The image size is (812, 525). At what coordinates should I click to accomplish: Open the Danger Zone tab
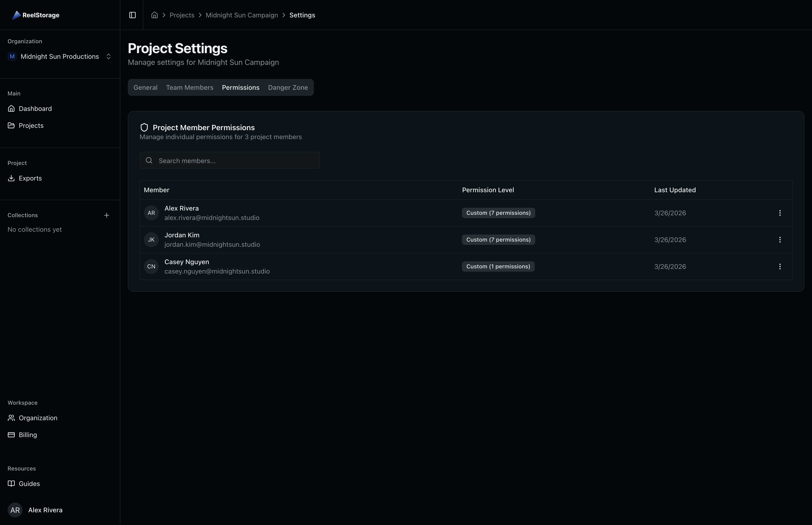click(x=288, y=87)
